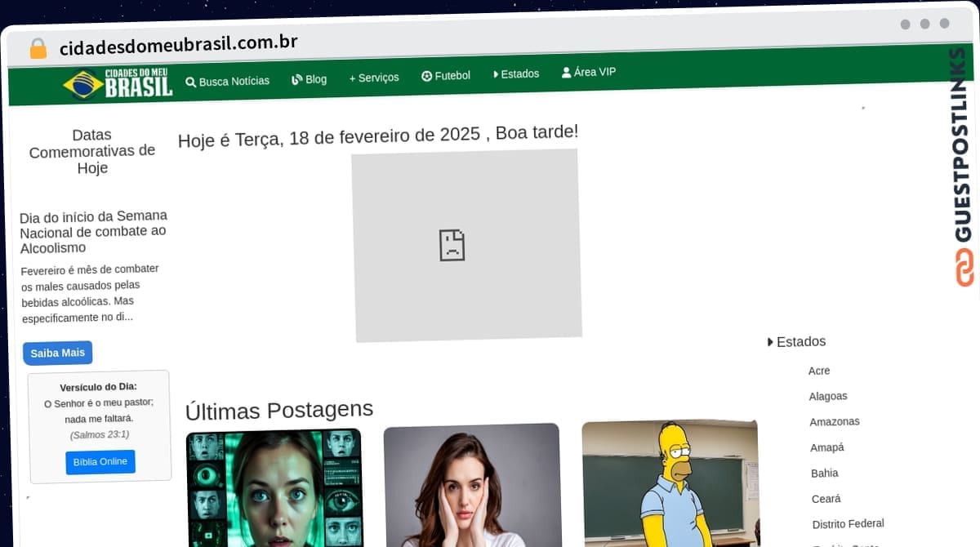Open the woman holding her face post thumbnail
Image resolution: width=980 pixels, height=547 pixels.
[472, 485]
